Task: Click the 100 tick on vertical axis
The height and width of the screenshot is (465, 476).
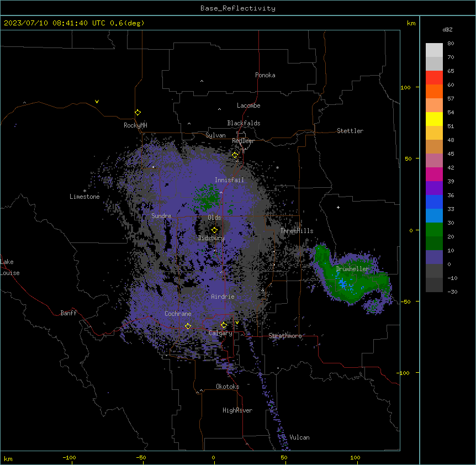Action: 405,87
